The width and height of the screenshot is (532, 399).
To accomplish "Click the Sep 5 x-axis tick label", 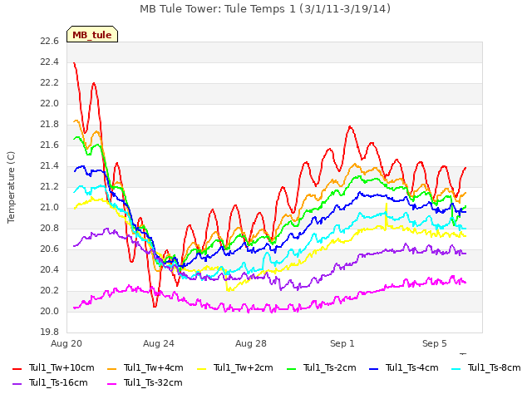I will (x=435, y=343).
